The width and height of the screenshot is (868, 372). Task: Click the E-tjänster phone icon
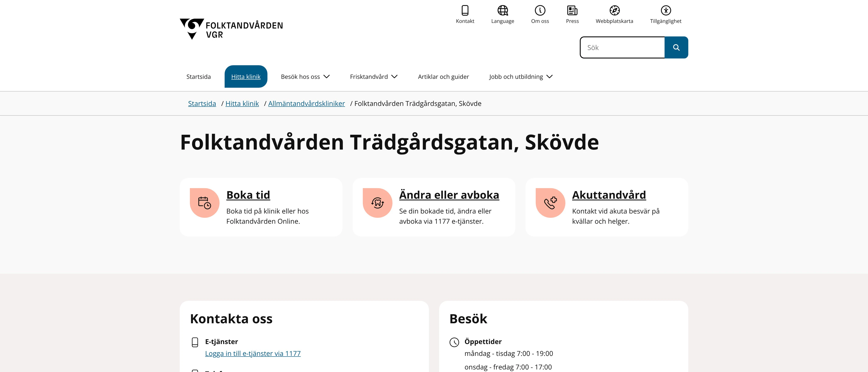click(195, 342)
